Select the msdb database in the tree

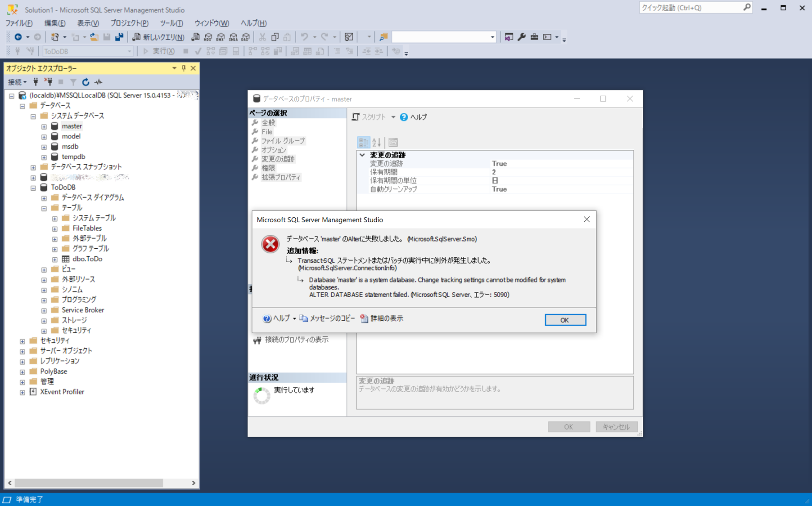[70, 147]
